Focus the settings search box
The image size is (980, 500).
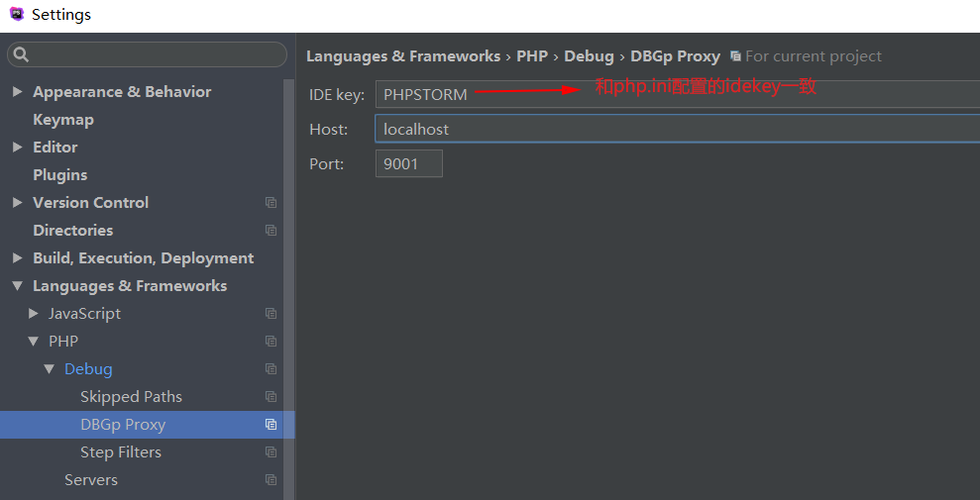pos(147,54)
